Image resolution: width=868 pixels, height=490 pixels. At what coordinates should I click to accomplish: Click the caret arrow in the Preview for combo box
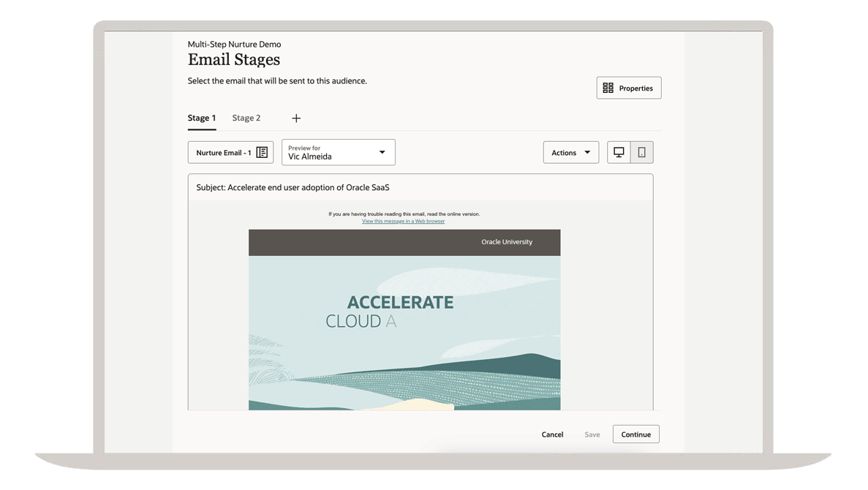(x=382, y=152)
